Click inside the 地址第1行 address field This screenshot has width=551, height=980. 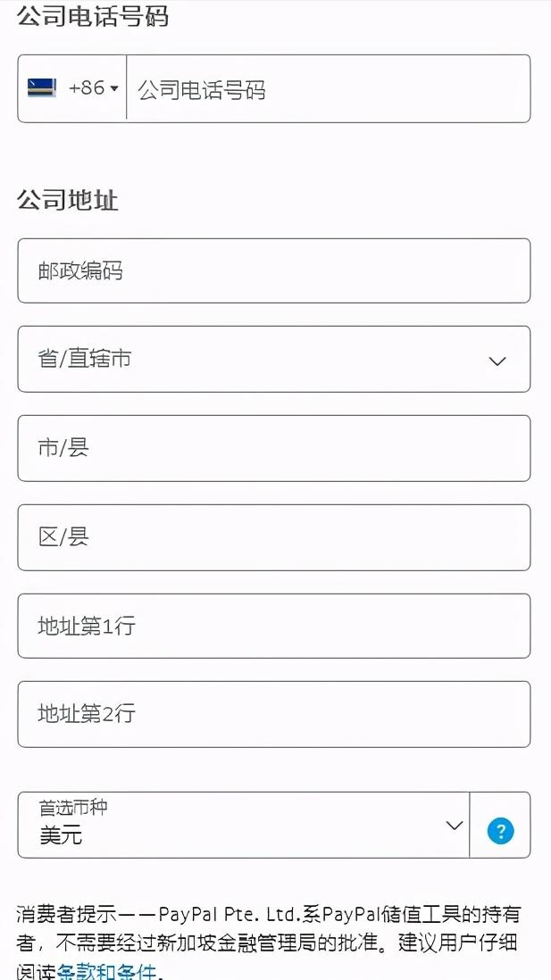coord(273,626)
